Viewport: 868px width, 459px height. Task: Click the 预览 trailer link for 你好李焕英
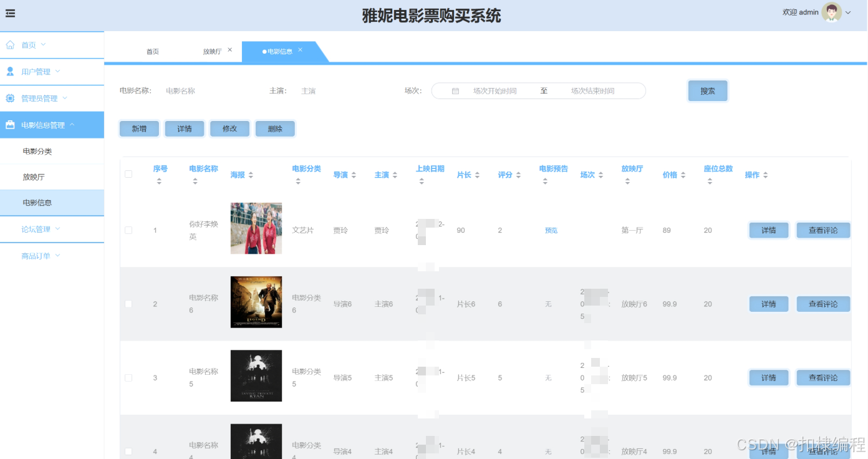point(551,231)
